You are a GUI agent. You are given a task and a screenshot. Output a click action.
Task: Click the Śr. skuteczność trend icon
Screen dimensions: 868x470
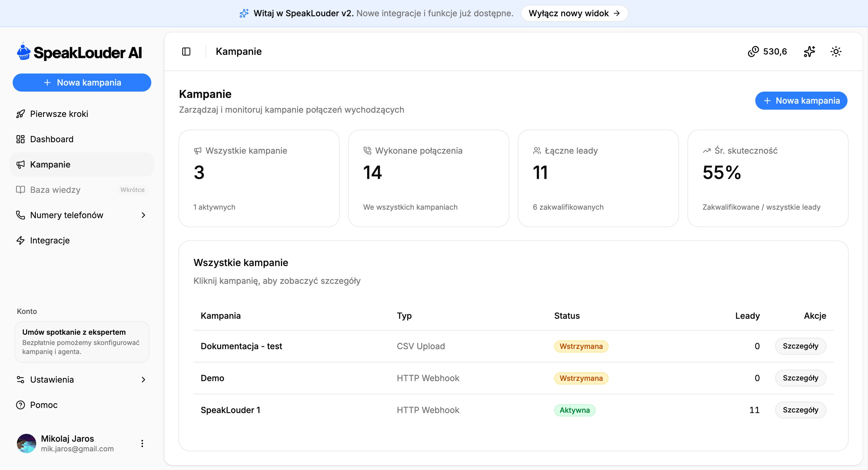(706, 151)
